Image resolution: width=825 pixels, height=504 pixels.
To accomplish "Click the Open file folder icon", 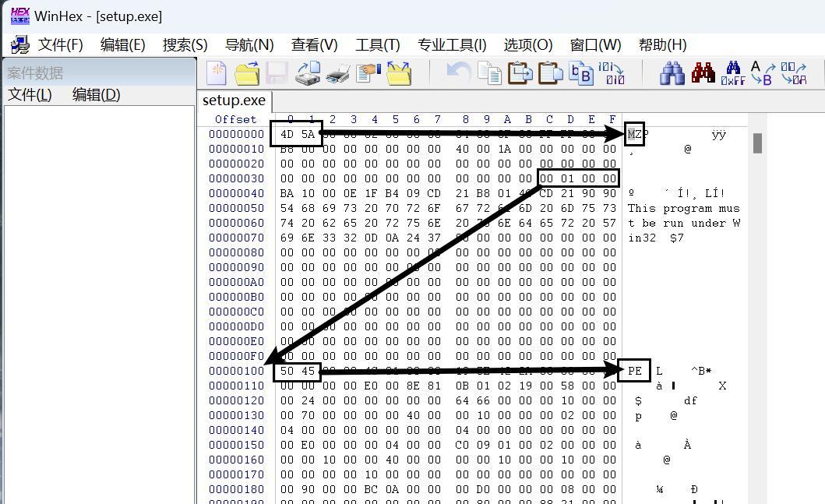I will pyautogui.click(x=246, y=73).
